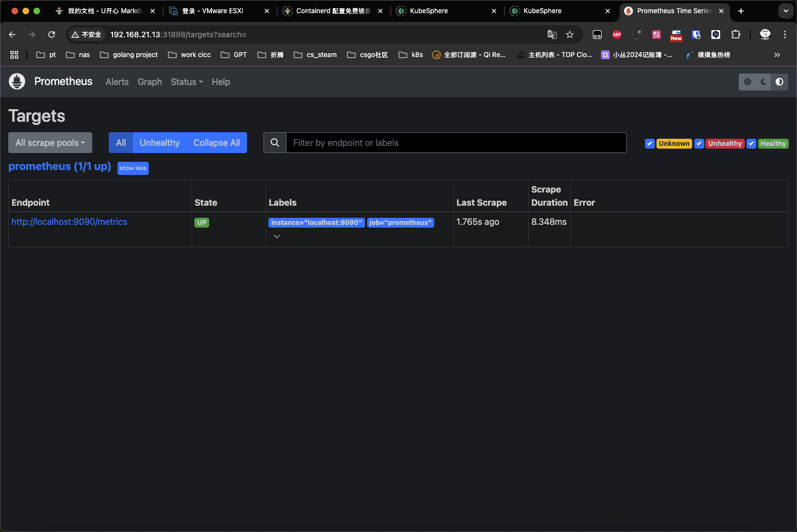Select the Collapse All filter segment
The image size is (797, 532).
tap(216, 143)
